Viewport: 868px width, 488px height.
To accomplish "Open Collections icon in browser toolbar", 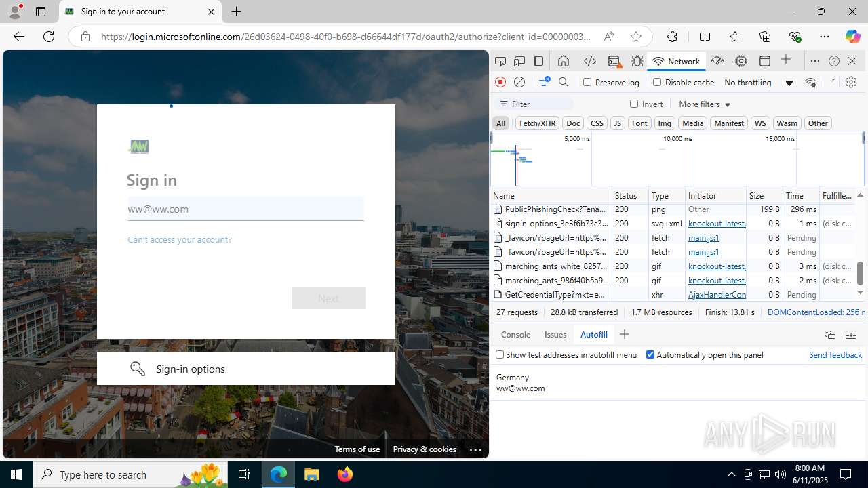I will (765, 37).
